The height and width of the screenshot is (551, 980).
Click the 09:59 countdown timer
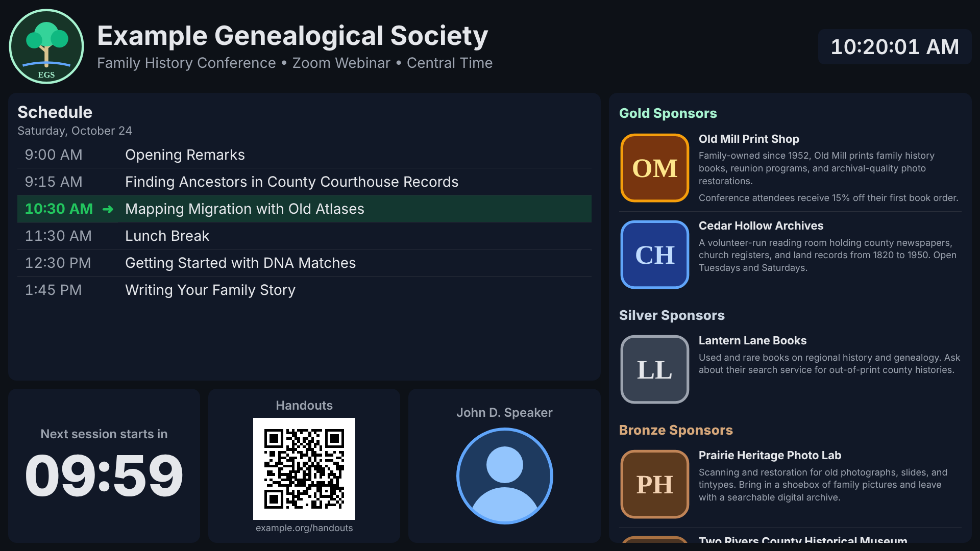click(104, 475)
